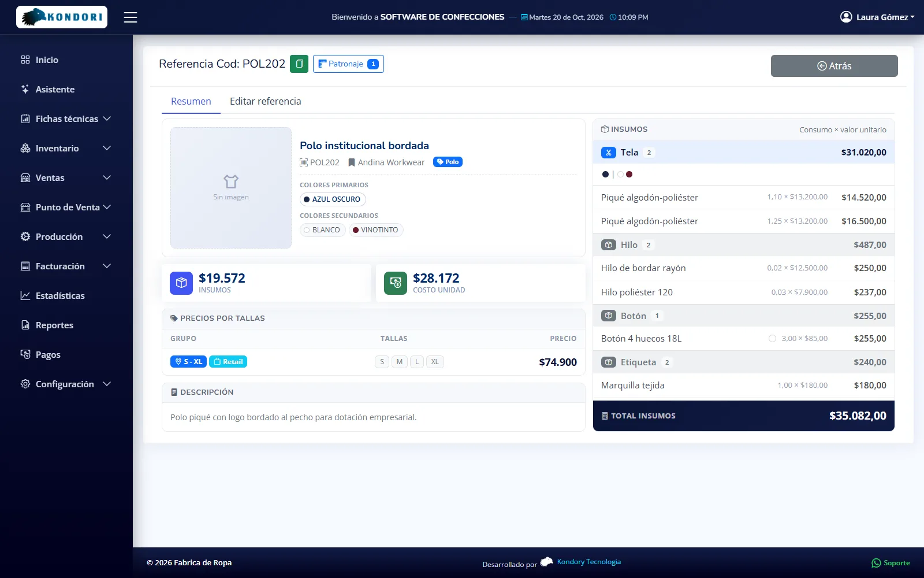Open the Soporte link in footer
The height and width of the screenshot is (578, 924).
[x=891, y=563]
